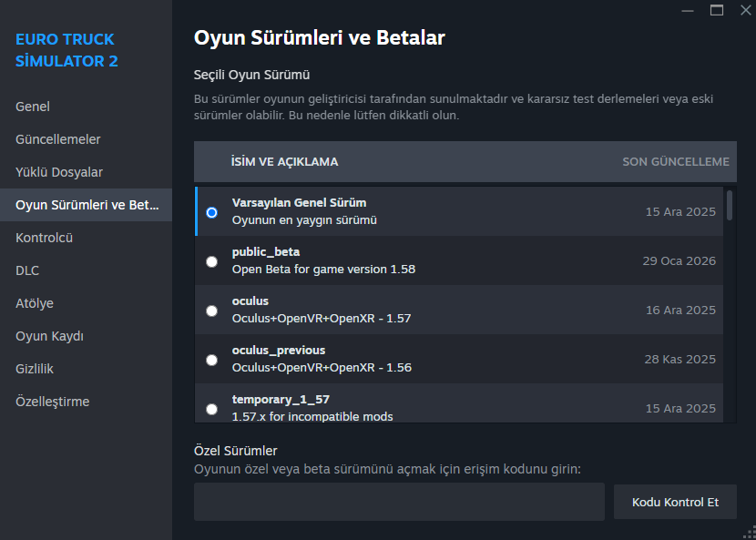
Task: Pick the oculus_previous radio button
Action: point(211,360)
